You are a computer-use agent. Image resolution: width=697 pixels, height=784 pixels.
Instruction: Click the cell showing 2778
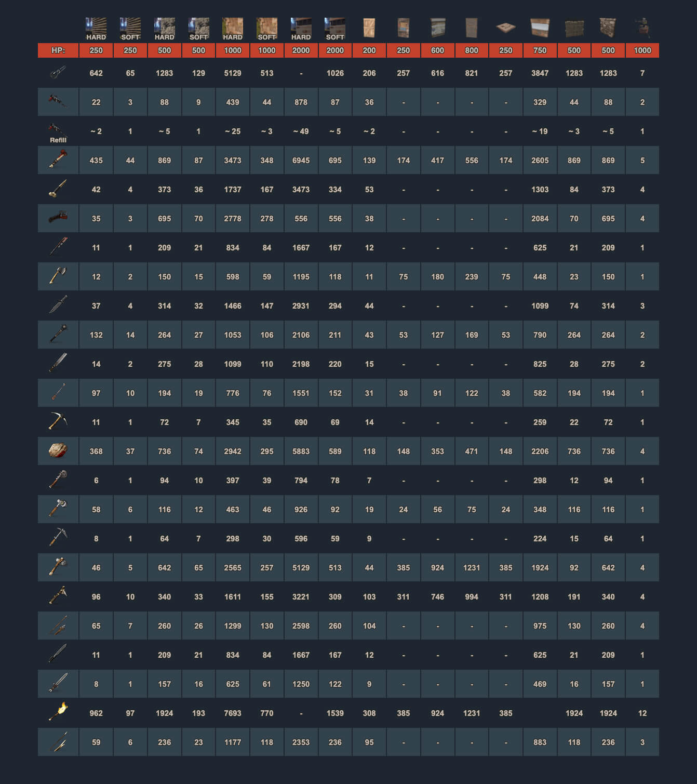233,219
